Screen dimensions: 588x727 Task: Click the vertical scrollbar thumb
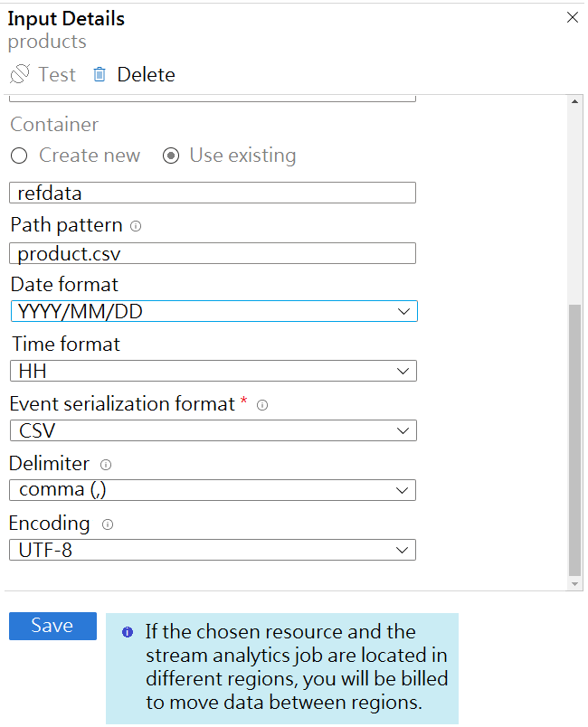pyautogui.click(x=575, y=439)
